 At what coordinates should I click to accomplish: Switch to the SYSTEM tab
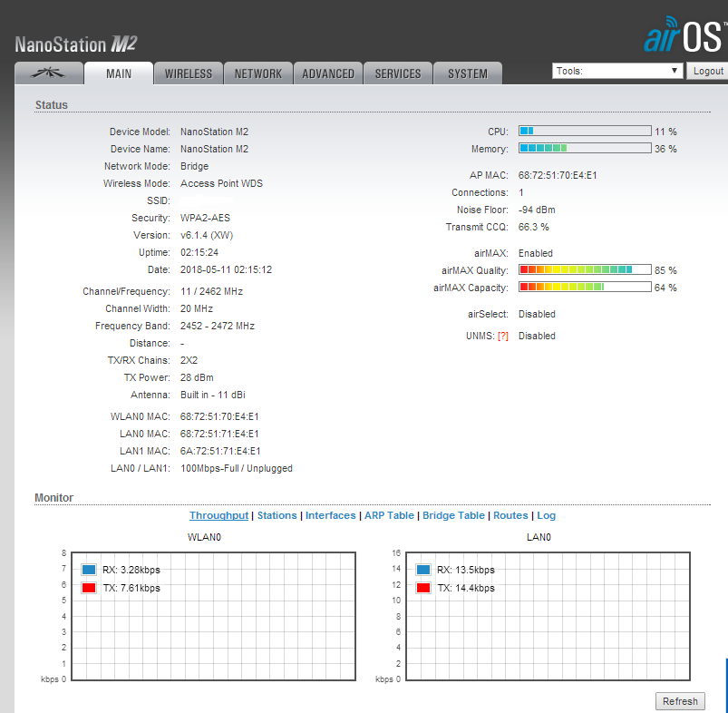(x=468, y=73)
